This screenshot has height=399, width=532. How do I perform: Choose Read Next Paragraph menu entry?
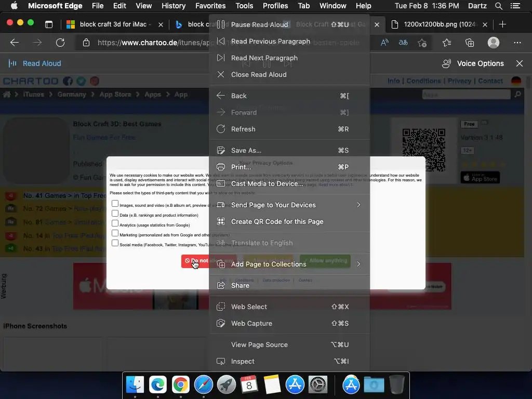click(x=289, y=58)
